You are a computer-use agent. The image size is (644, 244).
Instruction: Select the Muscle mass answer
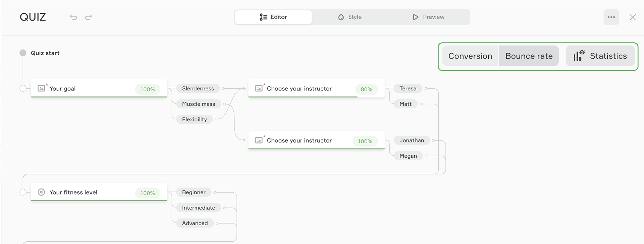(x=198, y=104)
